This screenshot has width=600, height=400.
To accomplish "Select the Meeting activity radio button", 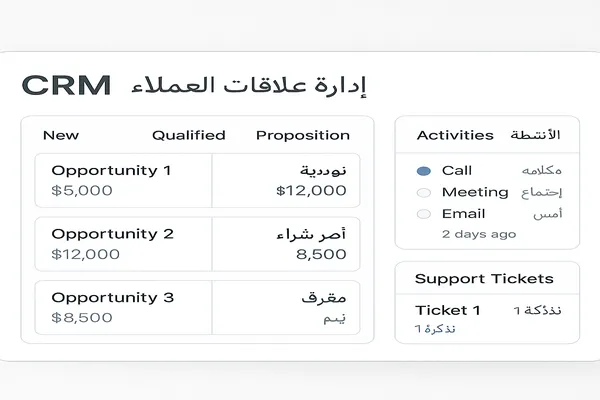I will coord(423,192).
